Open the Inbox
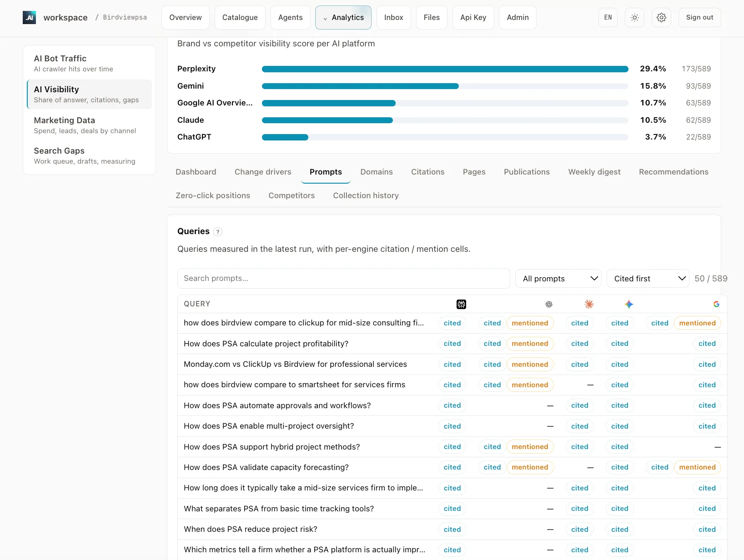The width and height of the screenshot is (744, 560). pos(394,18)
